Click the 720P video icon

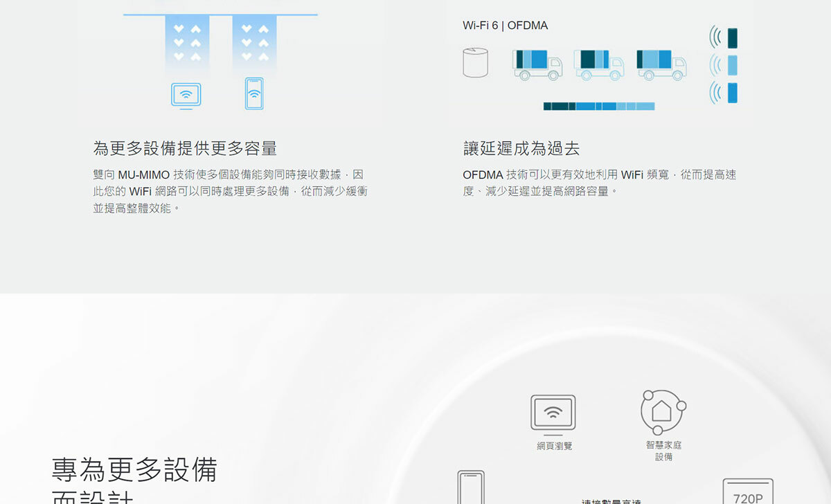click(747, 491)
